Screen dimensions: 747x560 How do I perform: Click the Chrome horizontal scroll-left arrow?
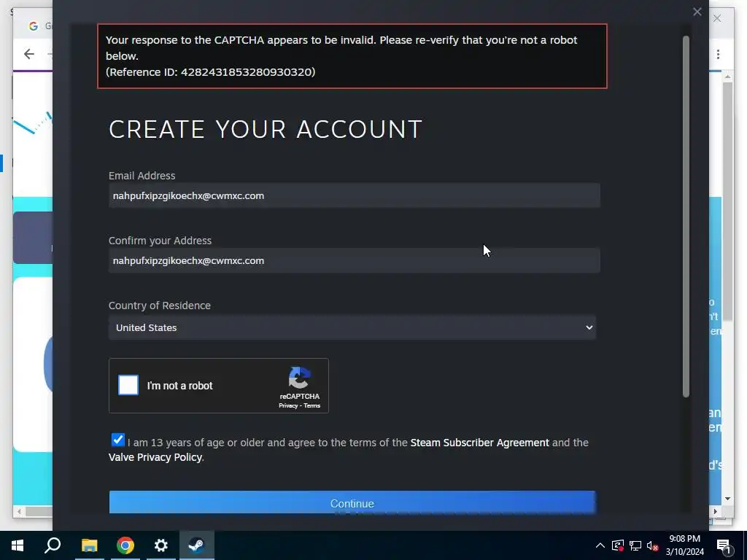pyautogui.click(x=19, y=511)
